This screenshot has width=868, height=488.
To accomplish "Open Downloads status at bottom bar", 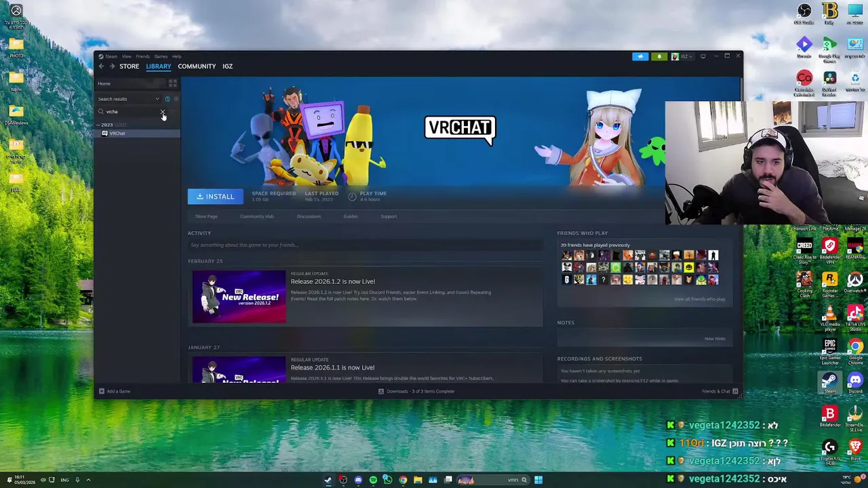I will (x=416, y=391).
